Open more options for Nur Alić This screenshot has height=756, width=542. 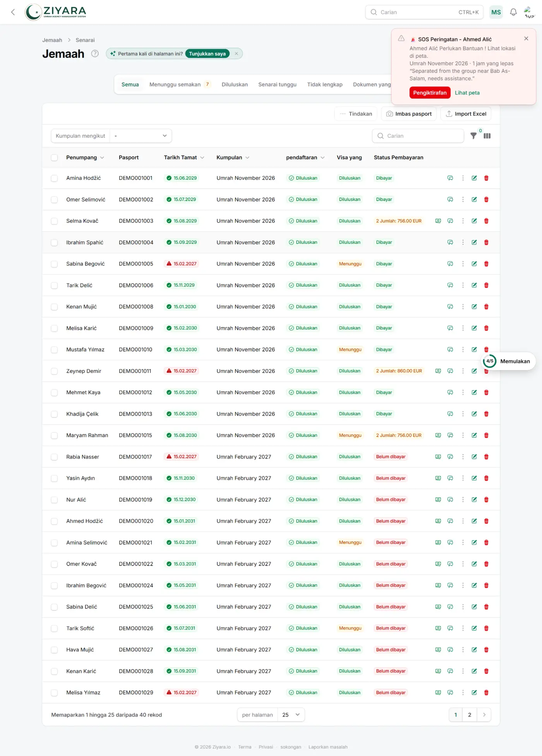click(463, 500)
